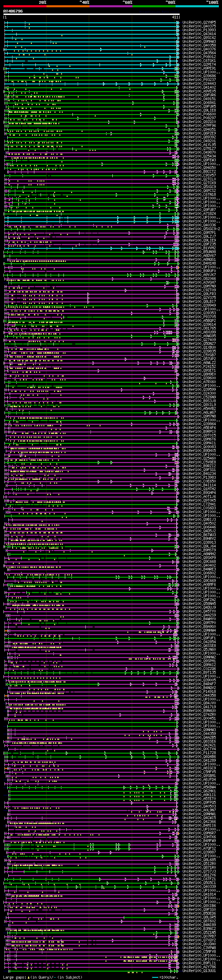Click the green ~80% identity legend segment
222x980 pixels.
coord(154,6)
